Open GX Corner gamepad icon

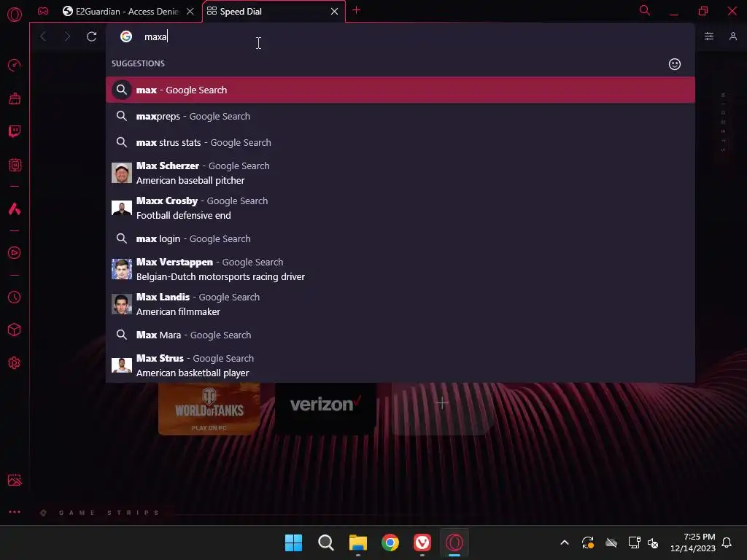[43, 11]
